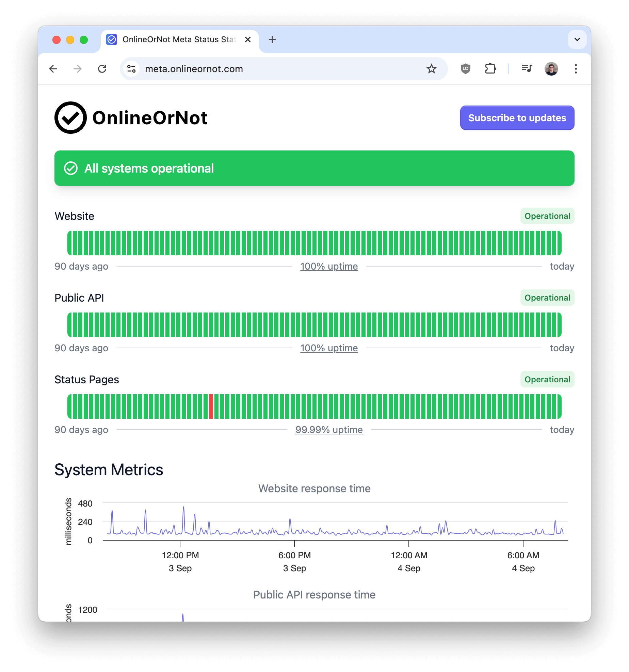The width and height of the screenshot is (629, 672).
Task: Click the last Website uptime bar for today
Action: [x=559, y=243]
